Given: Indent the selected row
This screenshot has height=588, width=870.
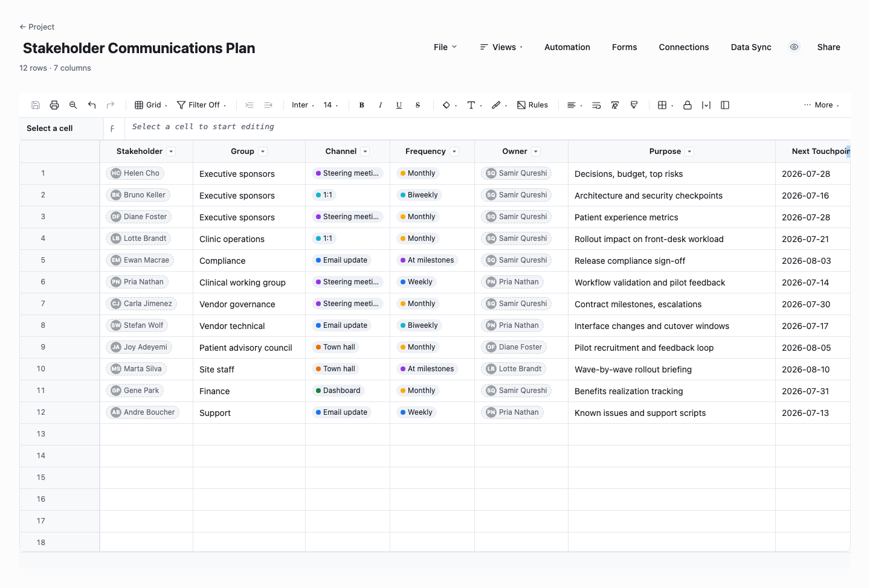Looking at the screenshot, I should pyautogui.click(x=250, y=105).
